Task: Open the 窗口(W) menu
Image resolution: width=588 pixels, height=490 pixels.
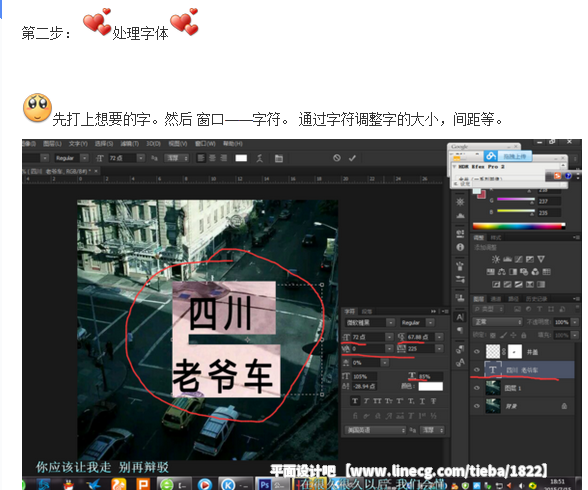Action: (x=205, y=144)
